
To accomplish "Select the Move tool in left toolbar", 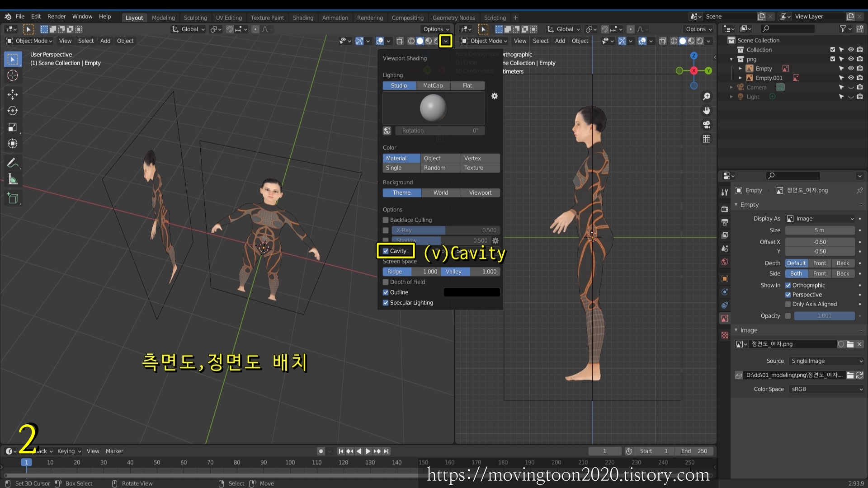I will pos(13,94).
